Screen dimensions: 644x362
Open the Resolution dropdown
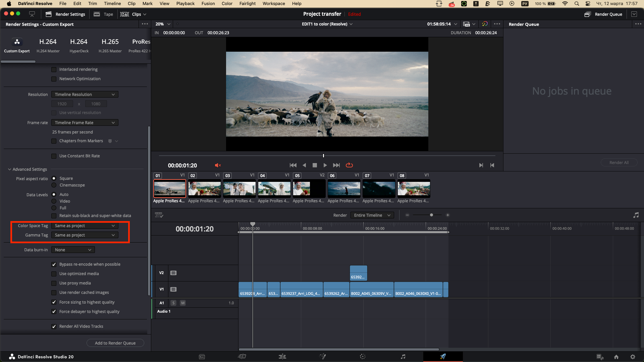pos(84,94)
